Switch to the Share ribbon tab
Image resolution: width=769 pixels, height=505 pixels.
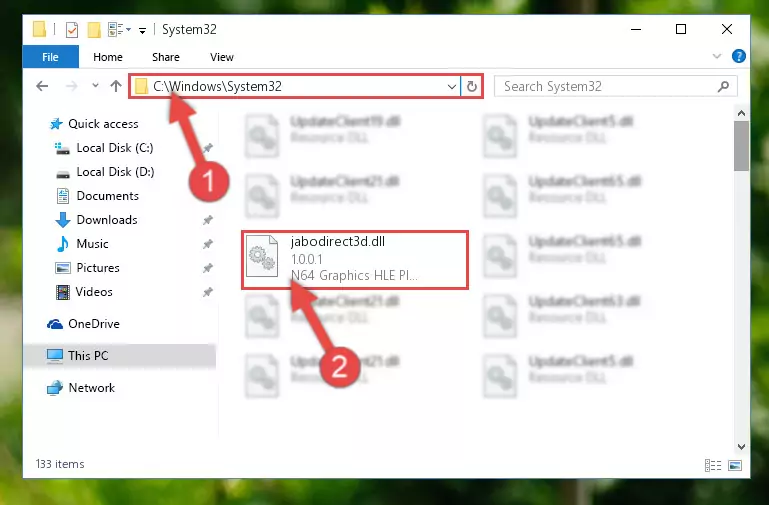[166, 57]
